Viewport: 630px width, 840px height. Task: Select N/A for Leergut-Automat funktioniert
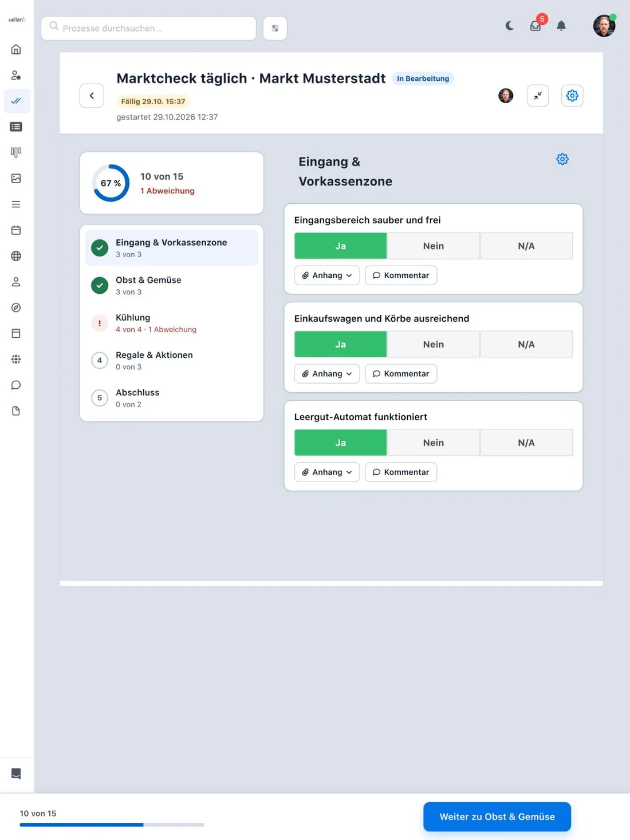click(x=526, y=443)
